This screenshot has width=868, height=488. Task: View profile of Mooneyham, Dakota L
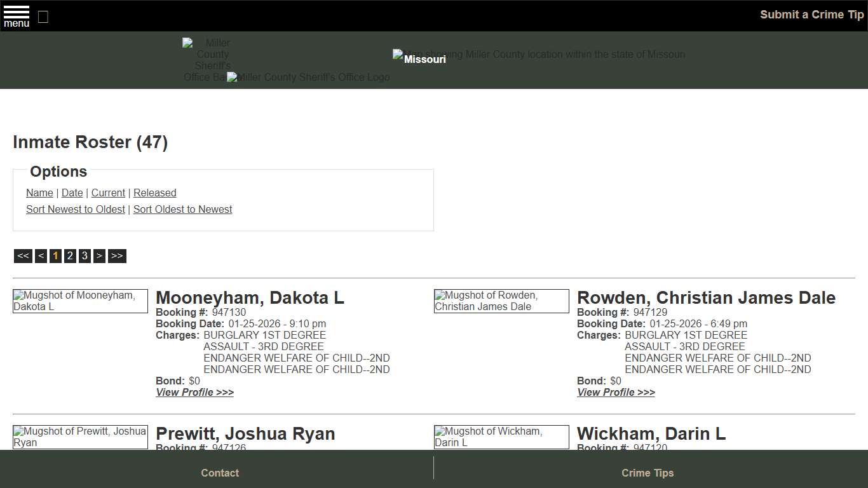194,392
